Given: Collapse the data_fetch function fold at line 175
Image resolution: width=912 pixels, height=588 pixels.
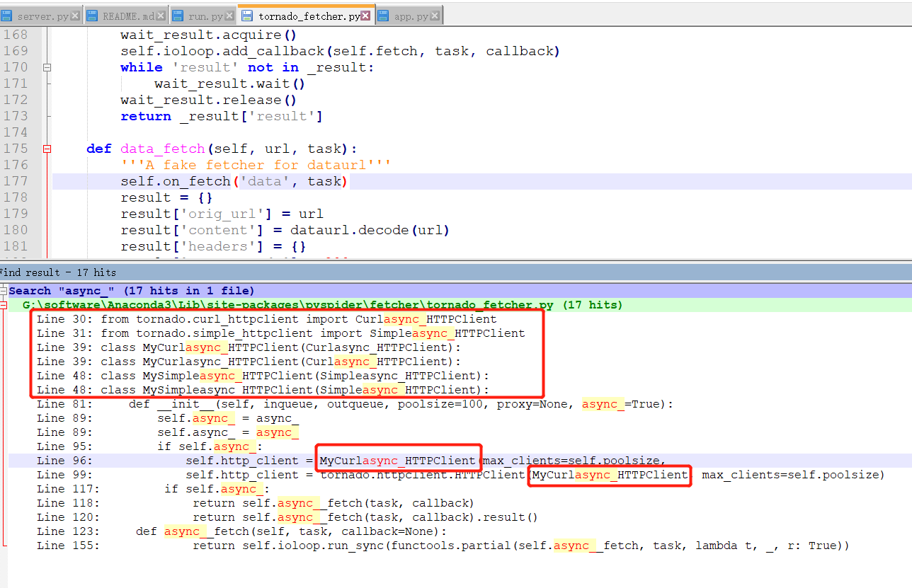Looking at the screenshot, I should 47,149.
